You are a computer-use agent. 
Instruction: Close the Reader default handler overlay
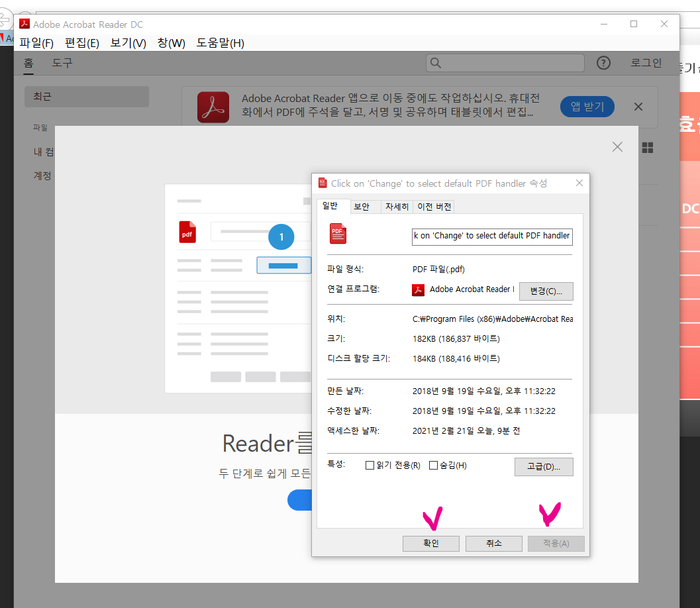[617, 147]
